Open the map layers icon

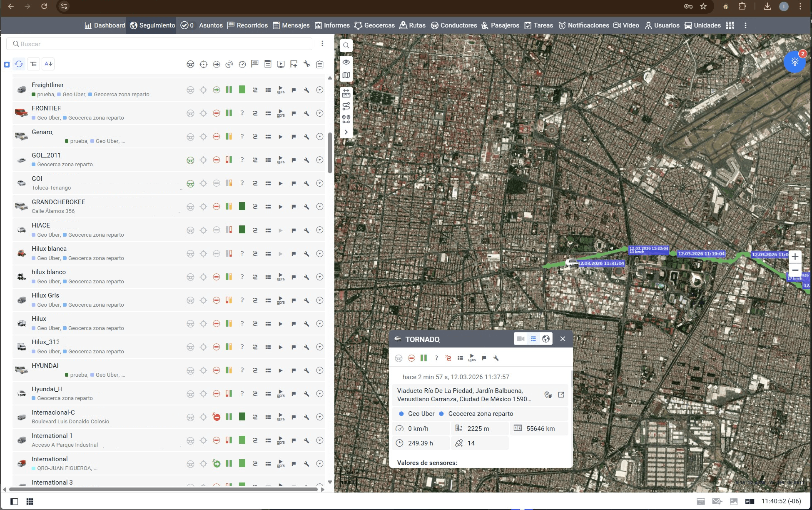pyautogui.click(x=346, y=75)
